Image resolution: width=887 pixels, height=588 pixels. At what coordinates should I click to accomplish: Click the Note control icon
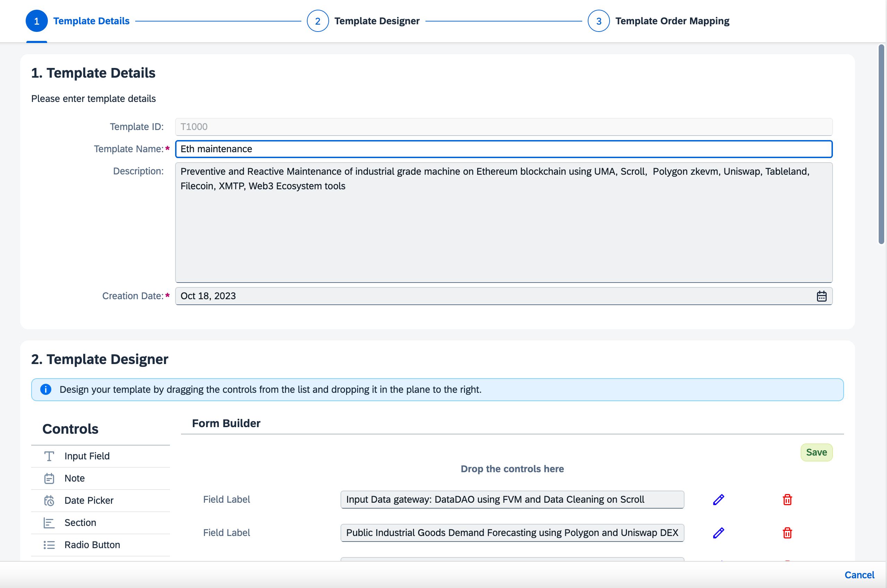[x=49, y=478]
